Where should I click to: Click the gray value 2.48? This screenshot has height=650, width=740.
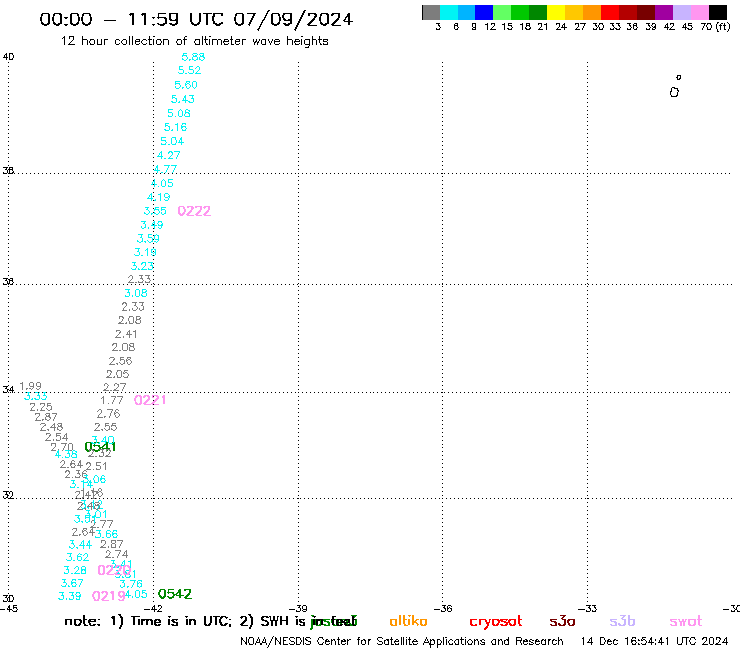51,427
